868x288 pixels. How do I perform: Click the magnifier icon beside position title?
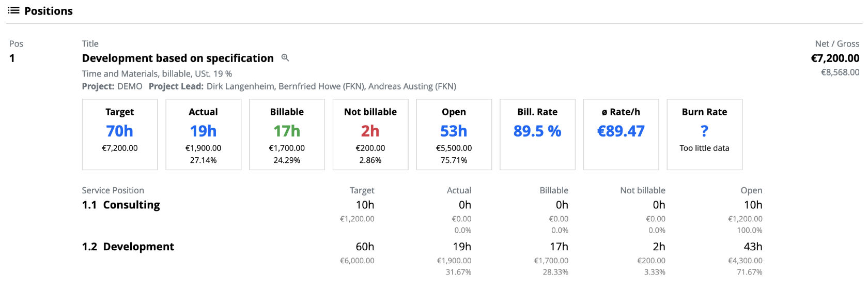pyautogui.click(x=285, y=58)
